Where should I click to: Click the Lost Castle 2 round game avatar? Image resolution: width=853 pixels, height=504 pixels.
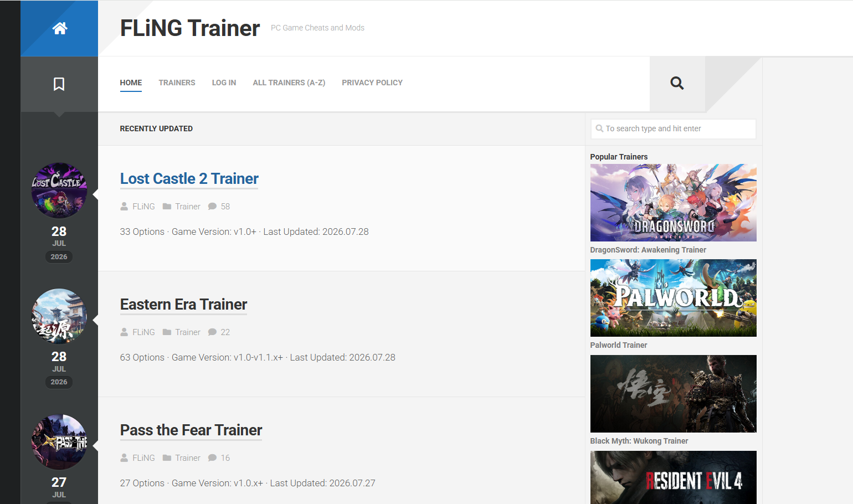[59, 190]
